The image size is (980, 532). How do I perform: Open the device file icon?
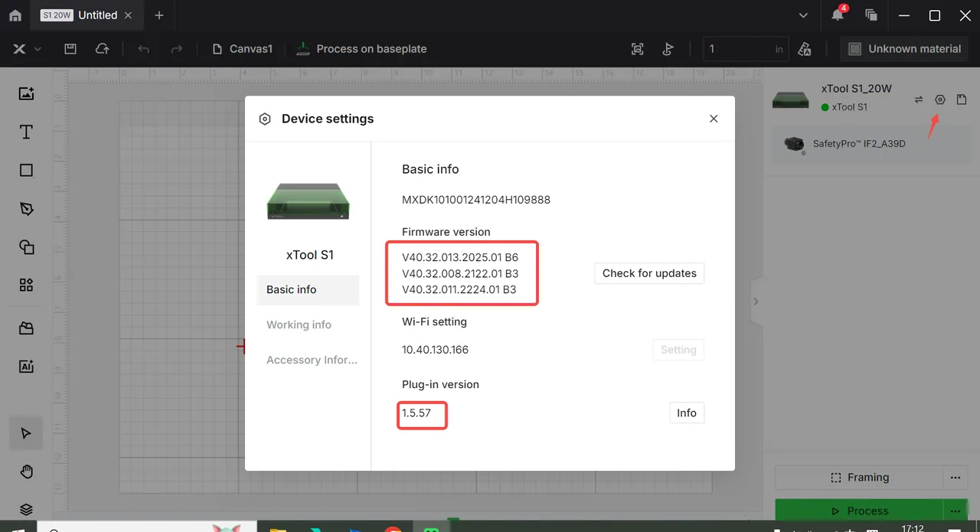point(962,100)
